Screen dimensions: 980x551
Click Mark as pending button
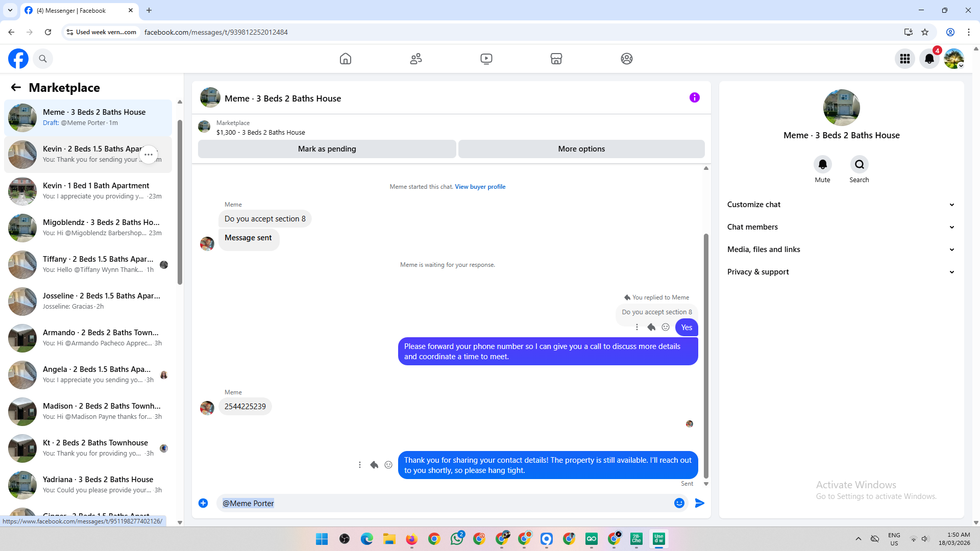click(327, 149)
